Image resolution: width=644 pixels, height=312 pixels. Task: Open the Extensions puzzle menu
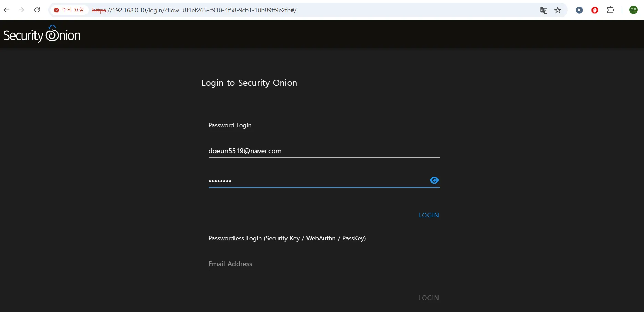point(611,10)
